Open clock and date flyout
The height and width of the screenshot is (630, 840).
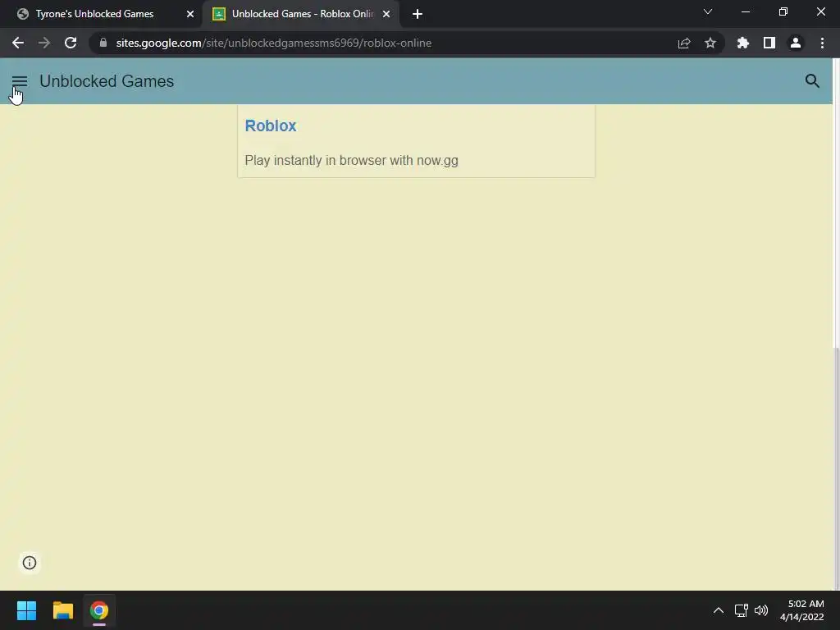[802, 610]
